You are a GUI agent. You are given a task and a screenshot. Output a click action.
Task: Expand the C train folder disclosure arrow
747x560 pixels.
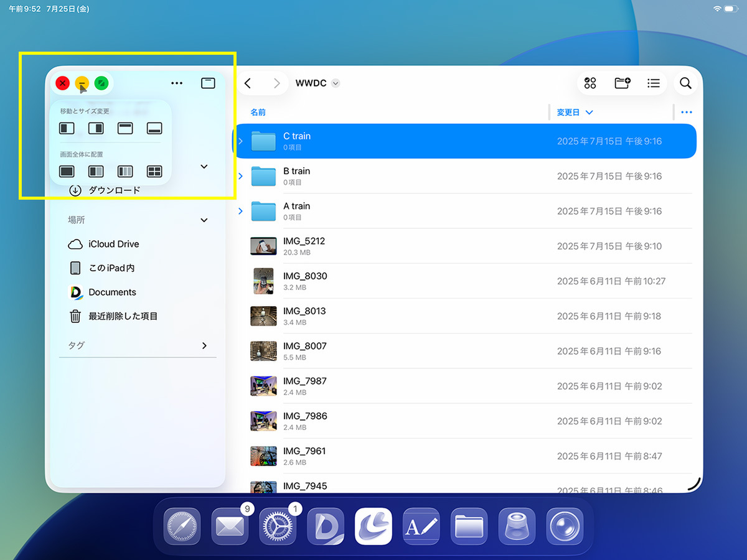(241, 141)
